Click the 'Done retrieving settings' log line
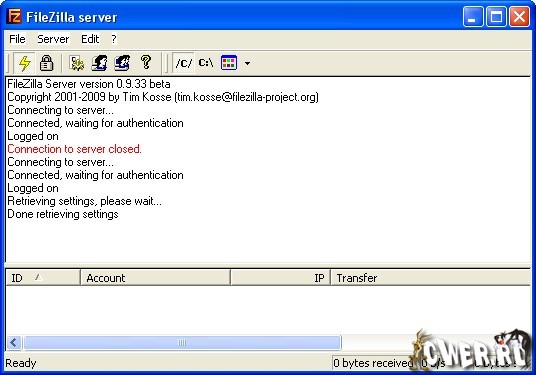 click(63, 214)
